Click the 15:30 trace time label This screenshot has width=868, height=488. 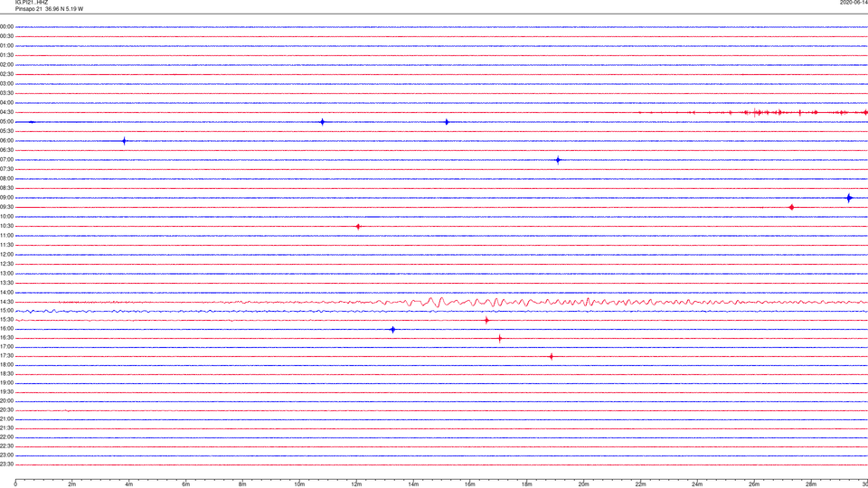click(x=6, y=320)
